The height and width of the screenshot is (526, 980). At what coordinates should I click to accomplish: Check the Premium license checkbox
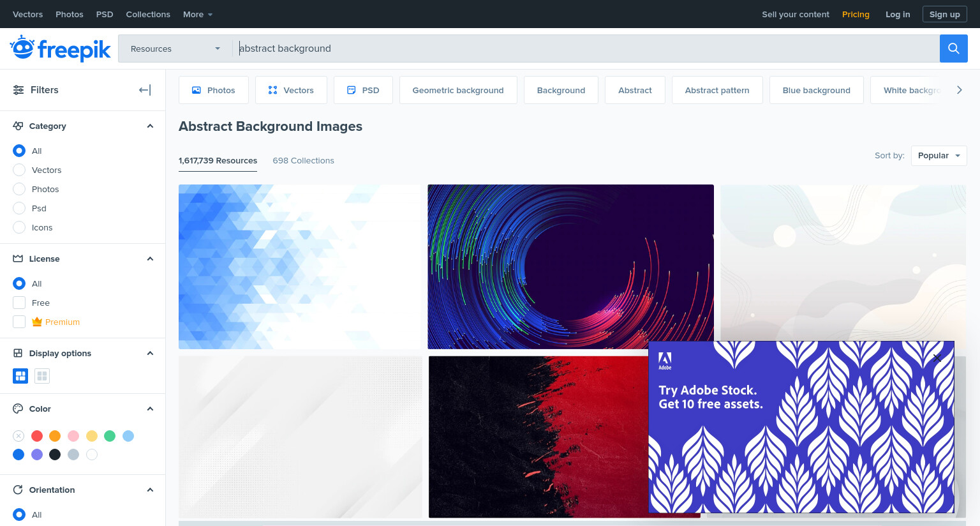coord(19,322)
